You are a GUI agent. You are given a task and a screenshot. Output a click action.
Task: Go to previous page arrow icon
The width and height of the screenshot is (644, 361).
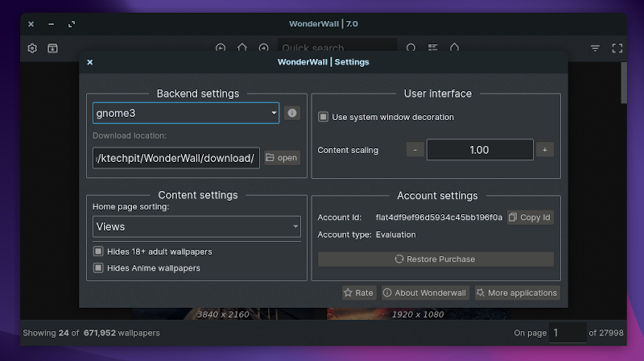coord(221,48)
